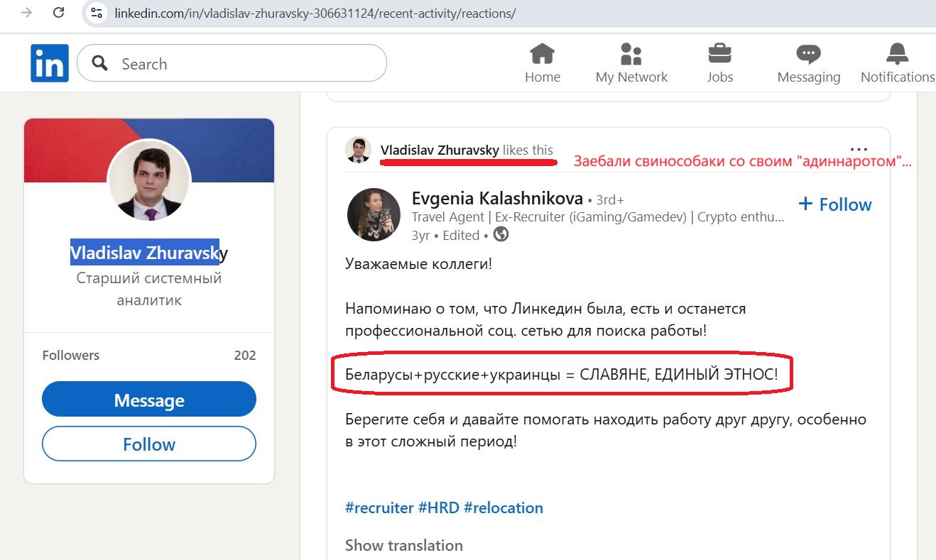Screen dimensions: 936x560
Task: Go to Home tab label
Action: 543,77
